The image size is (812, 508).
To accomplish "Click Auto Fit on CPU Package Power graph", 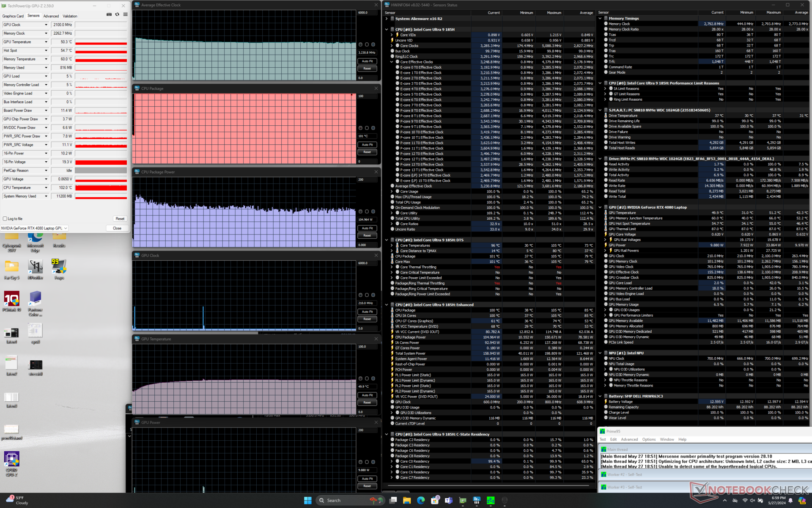I will (x=367, y=228).
